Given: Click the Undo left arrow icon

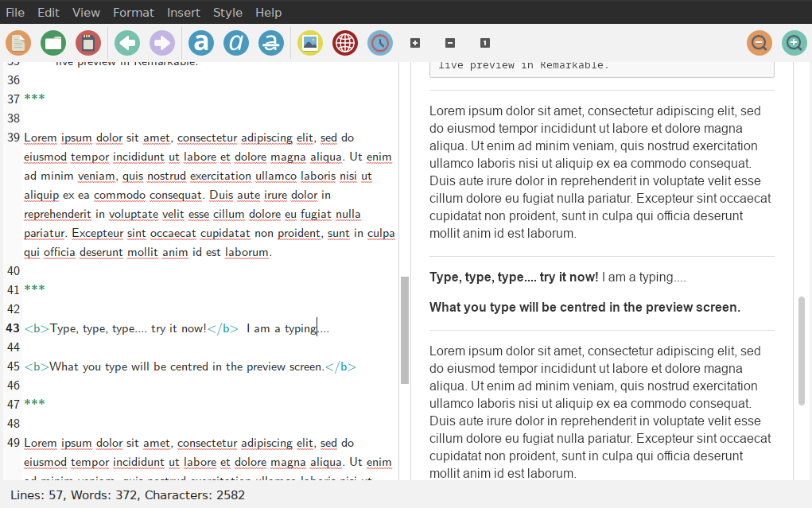Looking at the screenshot, I should [127, 43].
